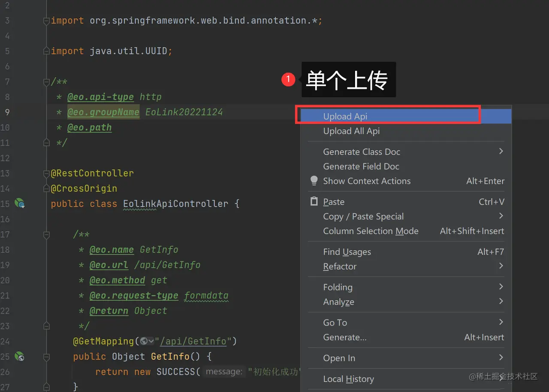
Task: Click the endpoint gutter icon beside GetInfo method
Action: click(19, 356)
